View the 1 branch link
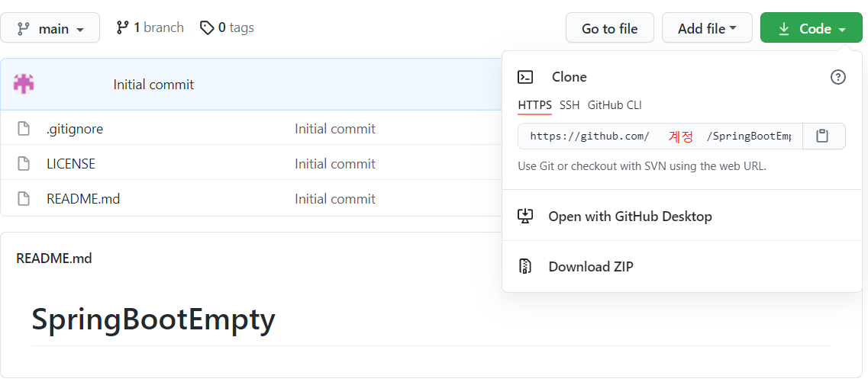 (x=150, y=27)
